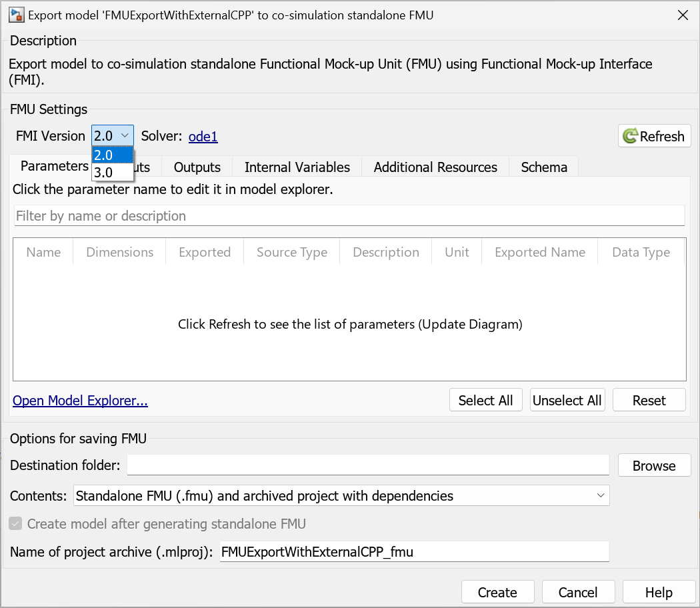Open the ode1 solver link
Image resolution: width=700 pixels, height=608 pixels.
[203, 137]
